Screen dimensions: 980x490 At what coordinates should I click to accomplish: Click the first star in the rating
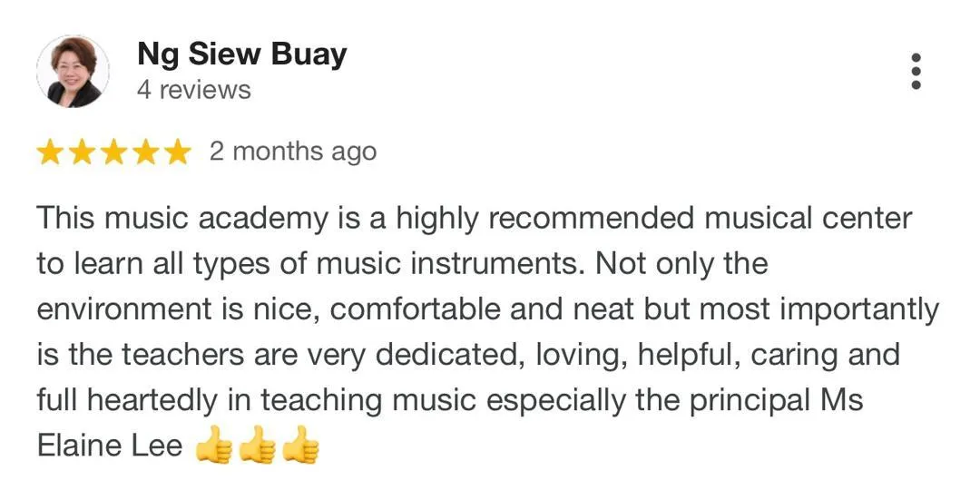(49, 152)
